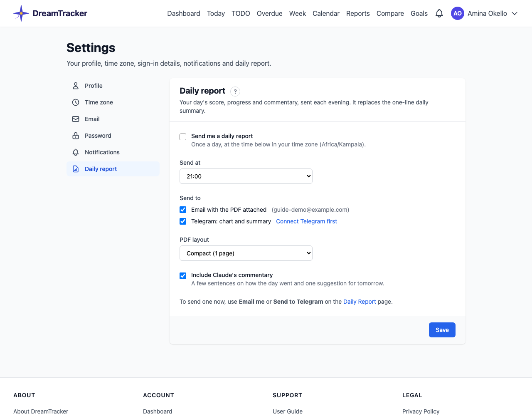Click the Send to label

pos(190,198)
